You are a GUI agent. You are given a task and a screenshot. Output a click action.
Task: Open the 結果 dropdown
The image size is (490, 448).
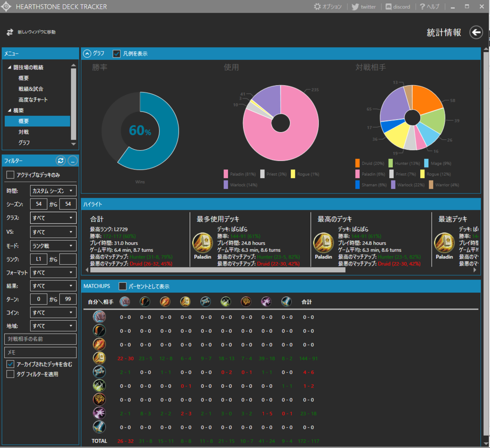point(53,286)
